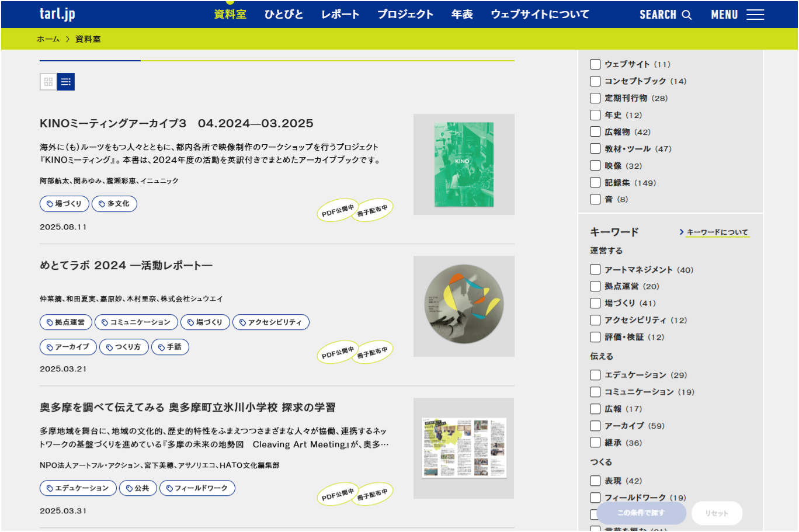This screenshot has height=532, width=799.
Task: Open the めとてラボ 2024 cover thumbnail
Action: coord(464,306)
